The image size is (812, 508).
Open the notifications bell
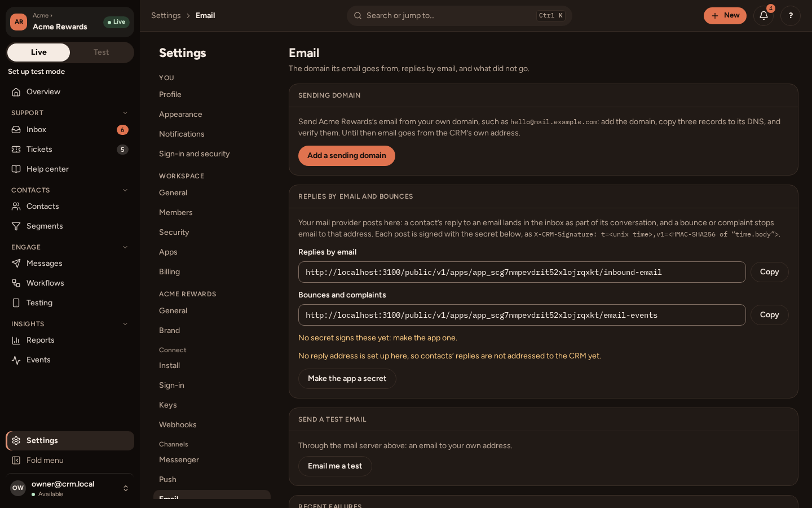coord(764,16)
